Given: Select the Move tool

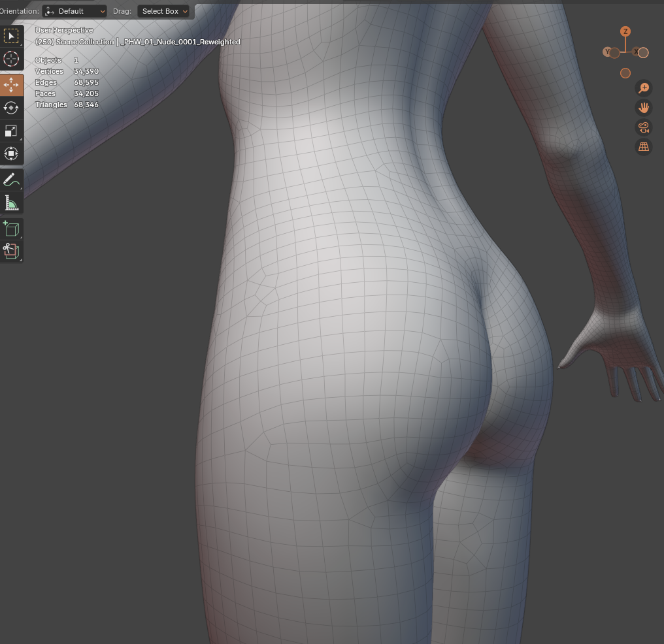Looking at the screenshot, I should tap(11, 85).
